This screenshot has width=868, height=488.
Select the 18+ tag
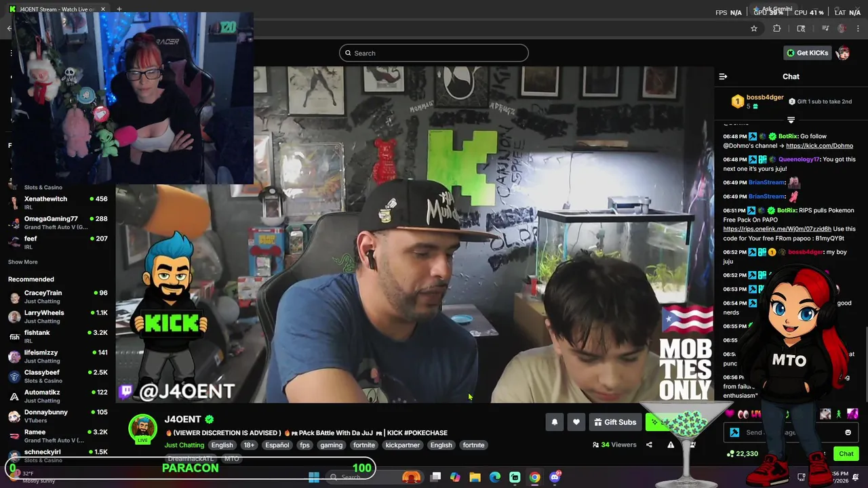(x=249, y=445)
